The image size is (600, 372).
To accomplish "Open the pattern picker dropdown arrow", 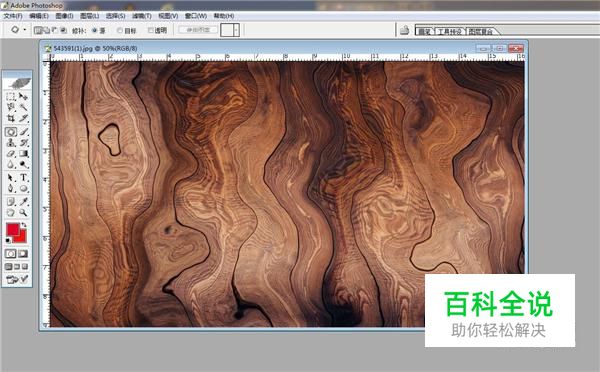I will (x=236, y=30).
